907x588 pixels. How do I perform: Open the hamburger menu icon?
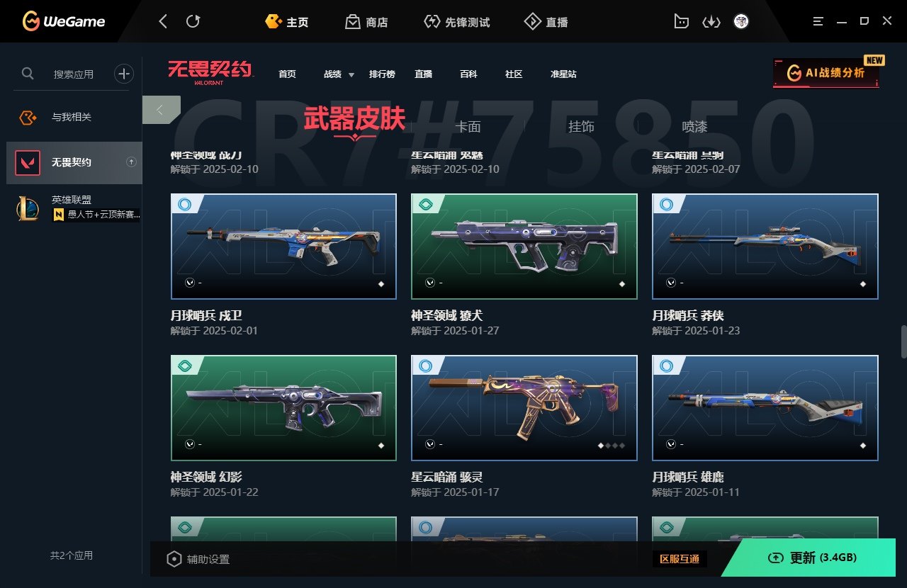pyautogui.click(x=818, y=21)
